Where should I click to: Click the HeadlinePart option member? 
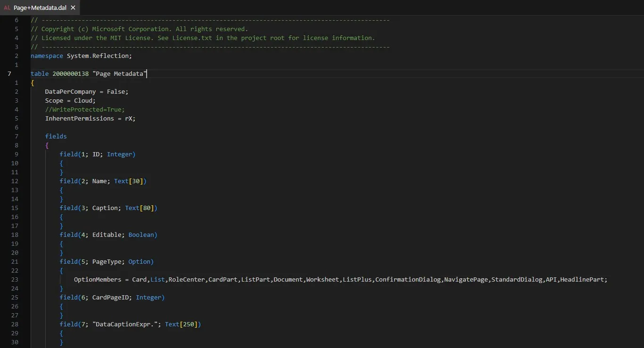coord(582,279)
